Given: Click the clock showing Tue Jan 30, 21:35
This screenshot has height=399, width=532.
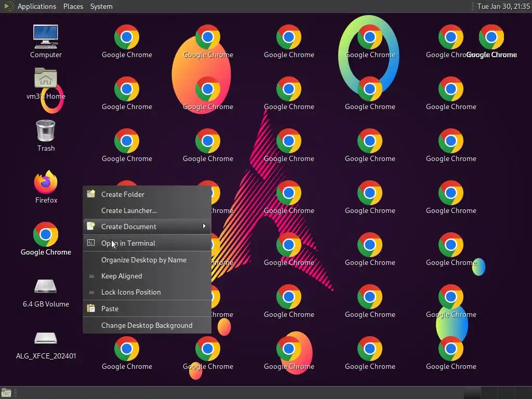Looking at the screenshot, I should [503, 6].
